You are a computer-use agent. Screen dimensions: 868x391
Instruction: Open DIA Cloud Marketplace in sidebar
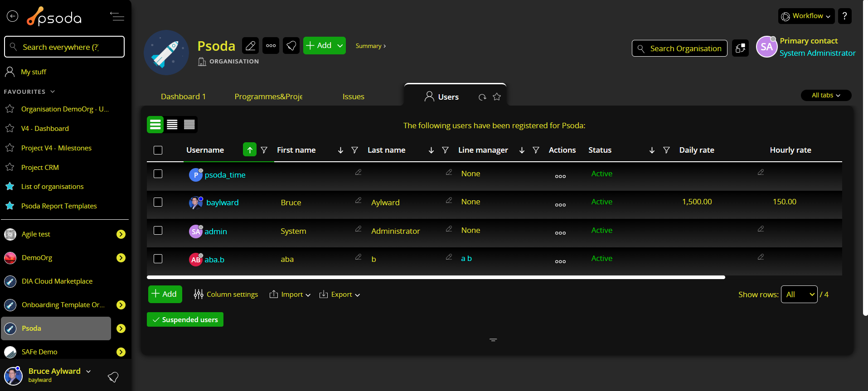57,281
